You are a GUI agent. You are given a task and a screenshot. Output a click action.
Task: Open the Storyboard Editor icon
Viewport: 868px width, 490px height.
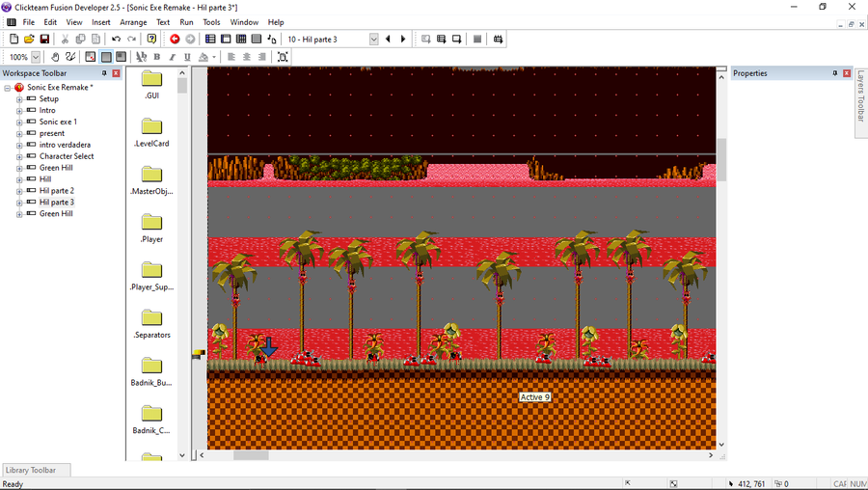(210, 39)
